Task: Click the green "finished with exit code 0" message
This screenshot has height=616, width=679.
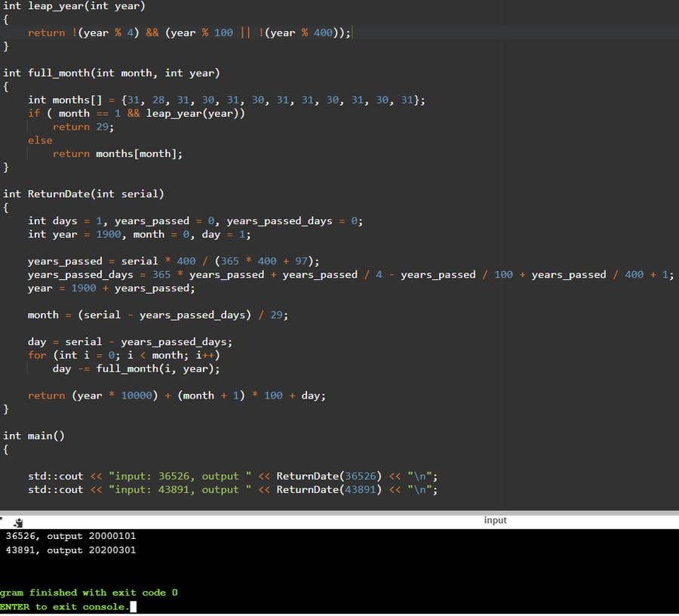Action: click(x=89, y=593)
